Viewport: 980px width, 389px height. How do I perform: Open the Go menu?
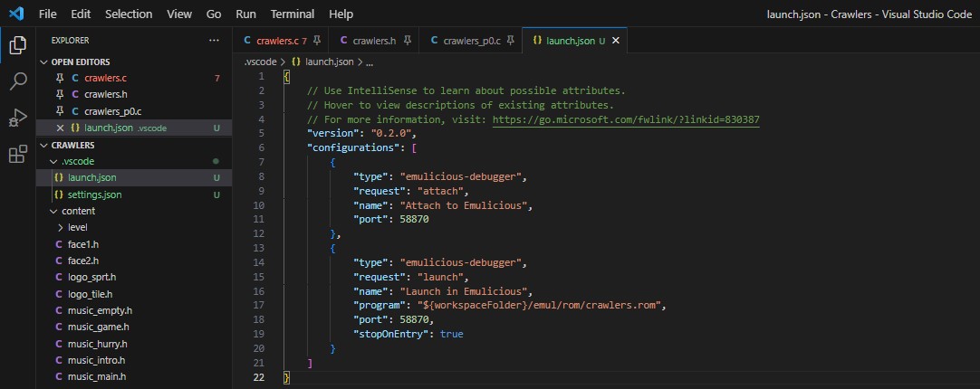tap(214, 14)
